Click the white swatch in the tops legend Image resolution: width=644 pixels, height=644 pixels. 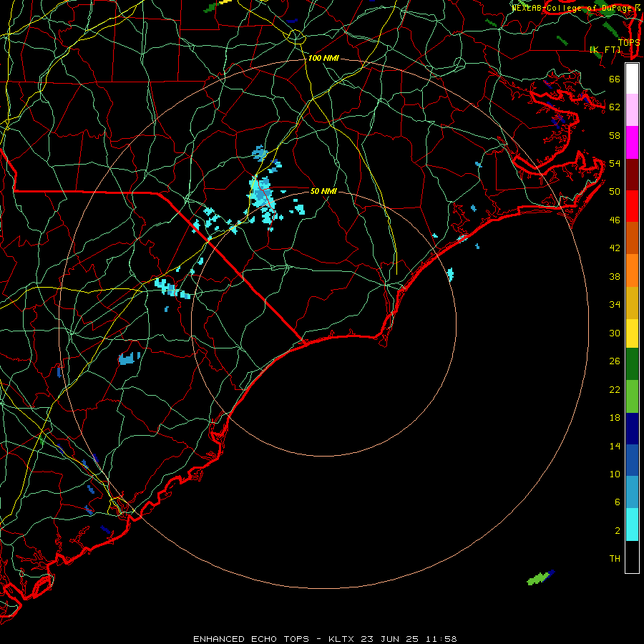[632, 79]
